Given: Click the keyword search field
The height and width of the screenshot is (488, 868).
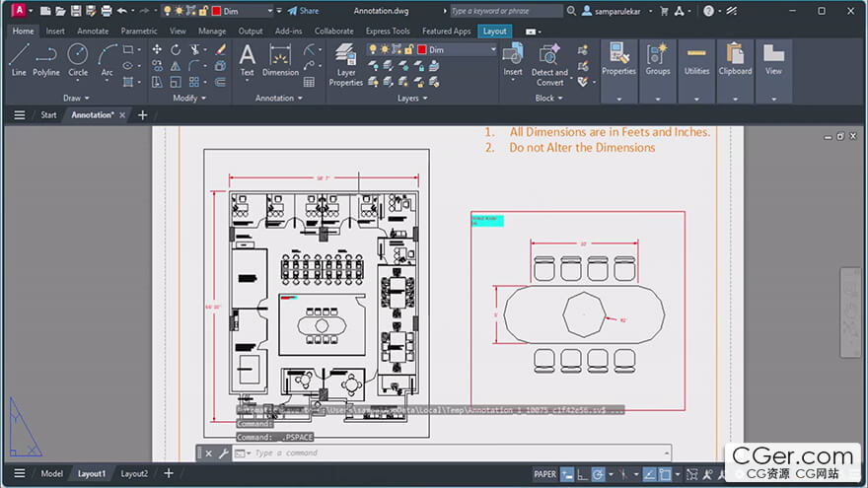Looking at the screenshot, I should click(505, 11).
